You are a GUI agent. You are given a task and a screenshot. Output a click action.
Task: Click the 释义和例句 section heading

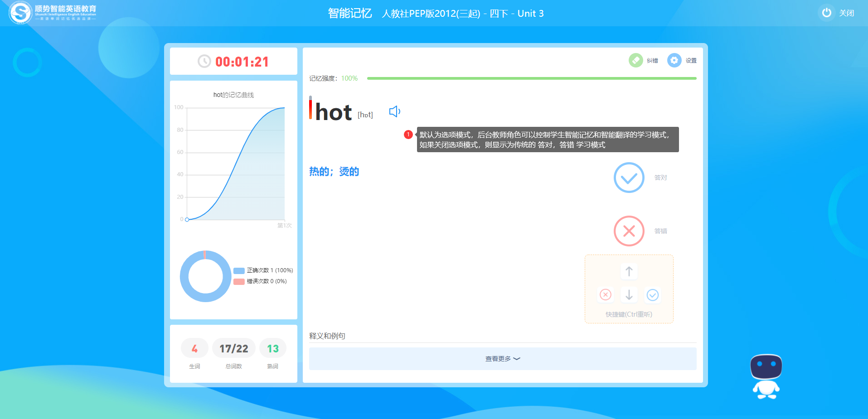(x=327, y=336)
